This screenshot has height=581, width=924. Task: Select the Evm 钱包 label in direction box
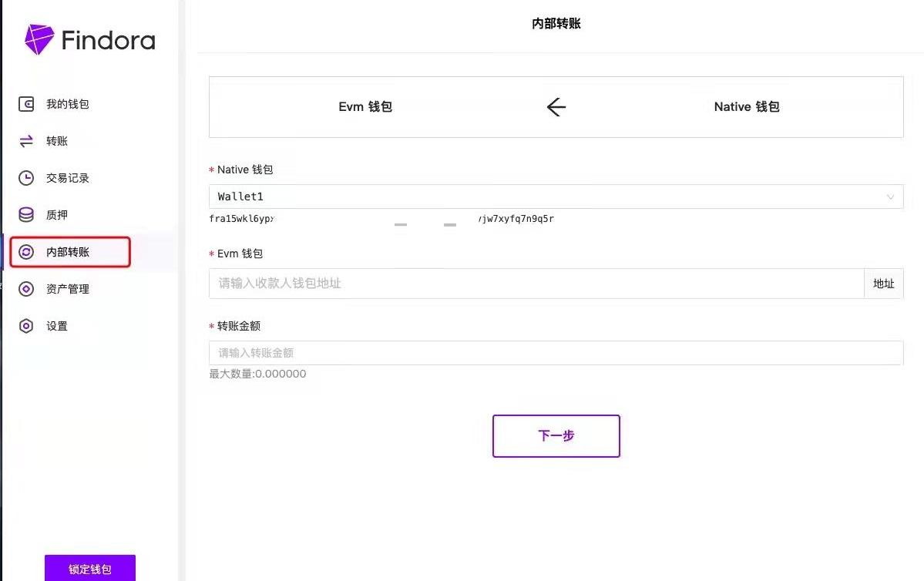click(x=365, y=107)
